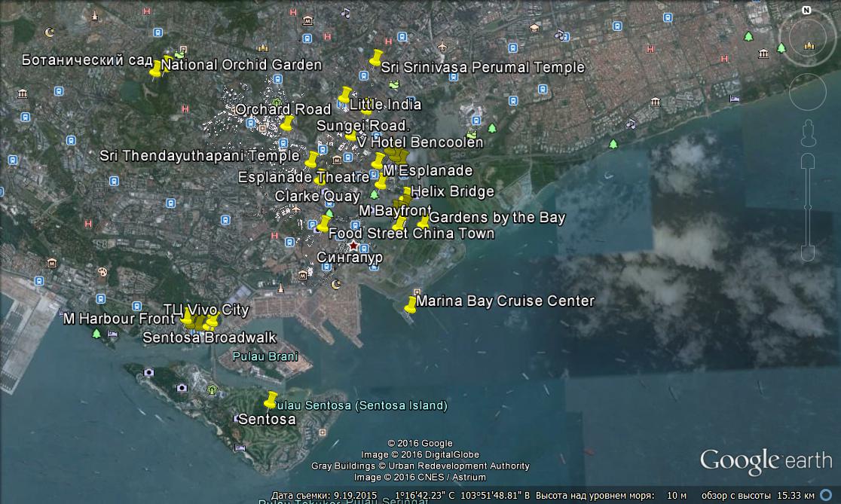This screenshot has width=841, height=504.
Task: Click the Move joystick circle
Action: click(808, 92)
